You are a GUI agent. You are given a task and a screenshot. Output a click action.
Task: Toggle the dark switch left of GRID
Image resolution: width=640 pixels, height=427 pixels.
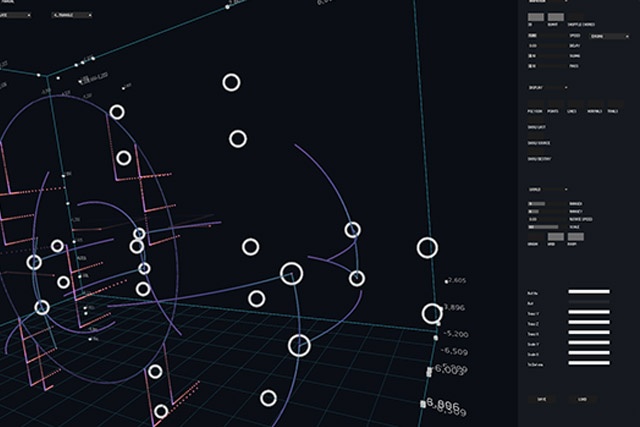(x=536, y=237)
